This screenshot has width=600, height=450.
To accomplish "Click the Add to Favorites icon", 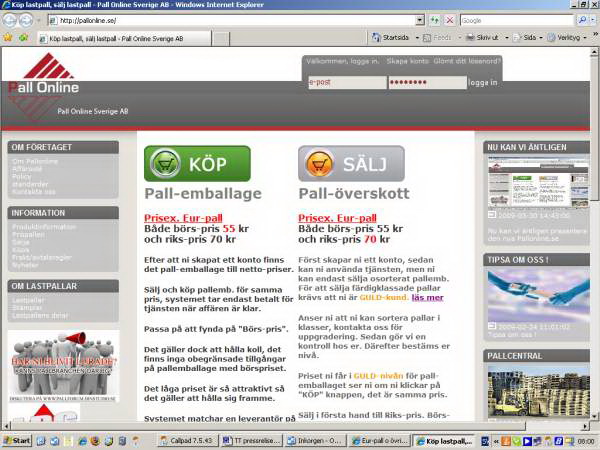I will coord(24,38).
